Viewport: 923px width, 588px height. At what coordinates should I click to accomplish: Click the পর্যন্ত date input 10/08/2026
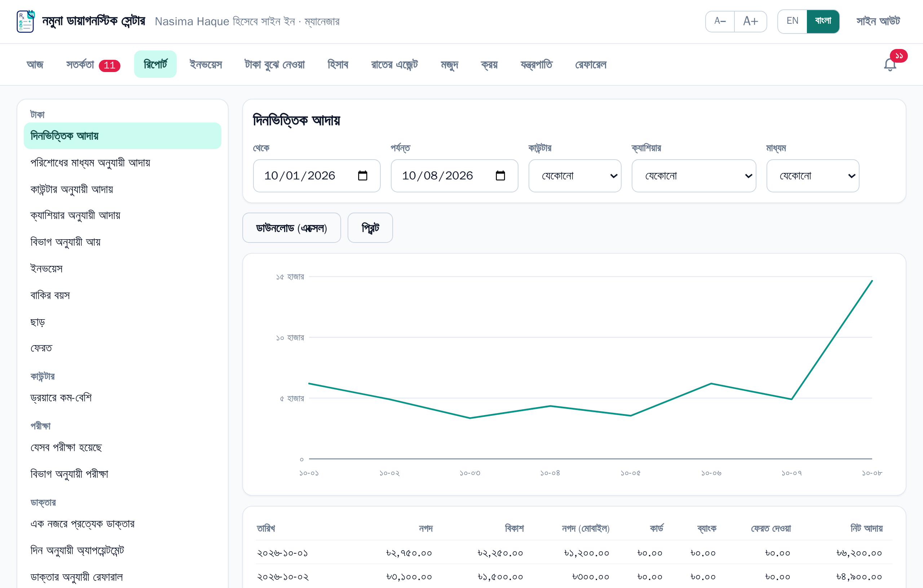[x=454, y=176]
